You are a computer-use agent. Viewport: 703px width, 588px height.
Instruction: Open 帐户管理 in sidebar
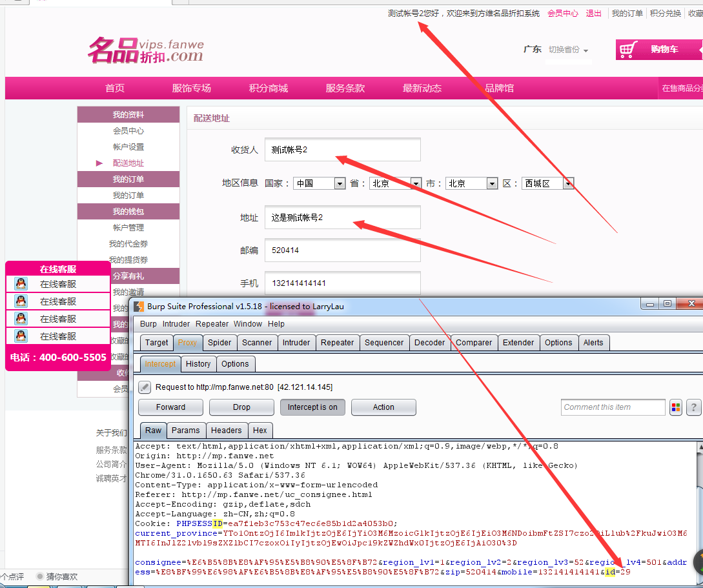pos(128,228)
